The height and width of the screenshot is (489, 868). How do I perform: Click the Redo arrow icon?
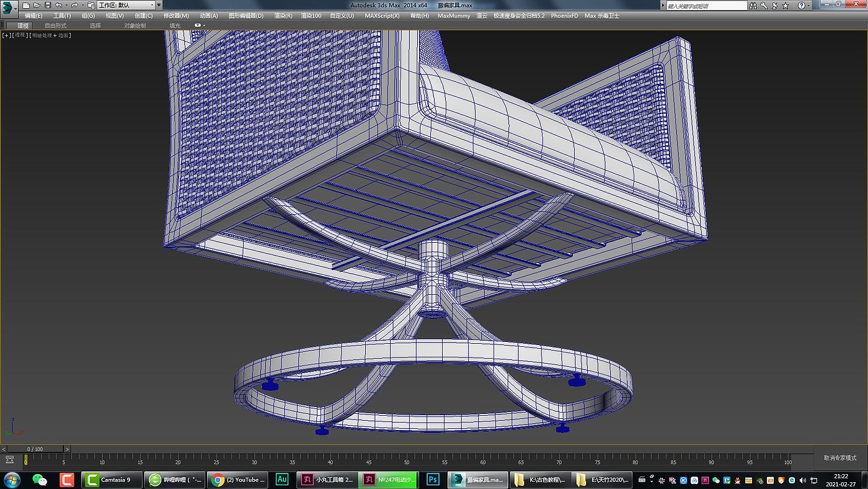click(74, 6)
